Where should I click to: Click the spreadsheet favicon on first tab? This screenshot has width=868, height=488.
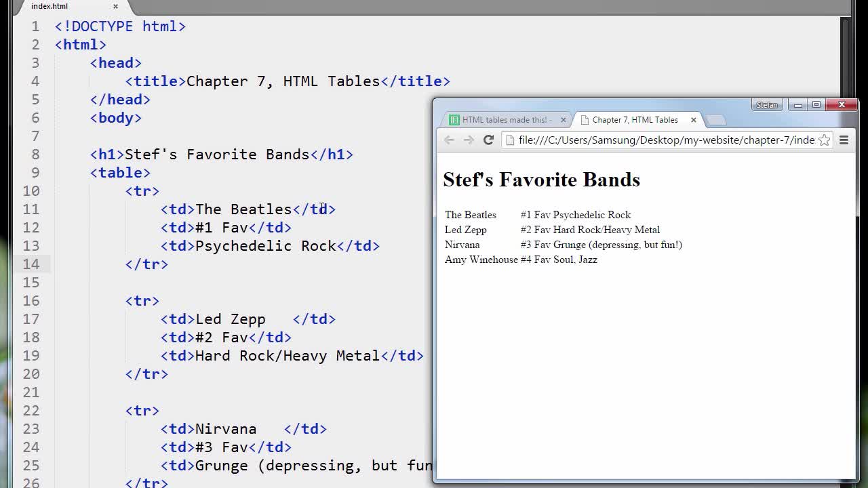pyautogui.click(x=454, y=120)
